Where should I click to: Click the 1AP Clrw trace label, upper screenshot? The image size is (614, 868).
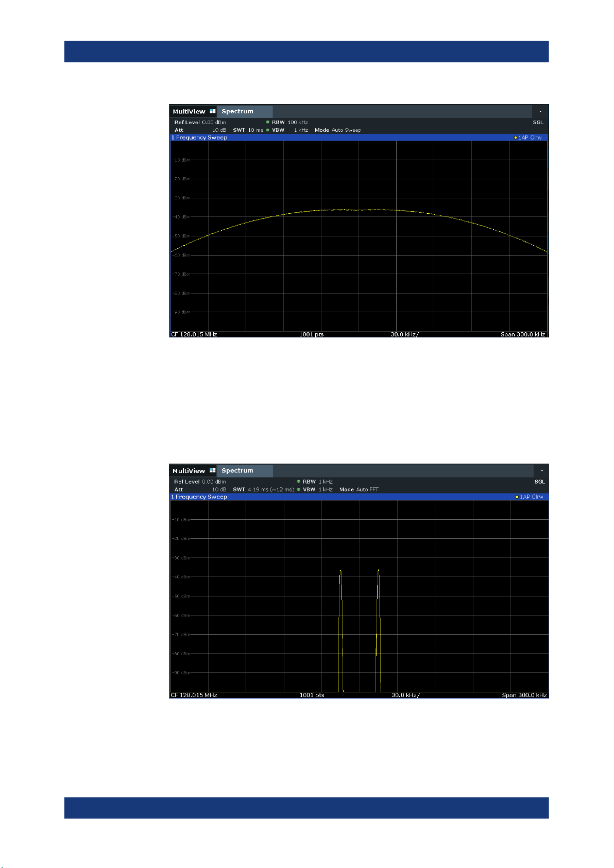click(530, 138)
